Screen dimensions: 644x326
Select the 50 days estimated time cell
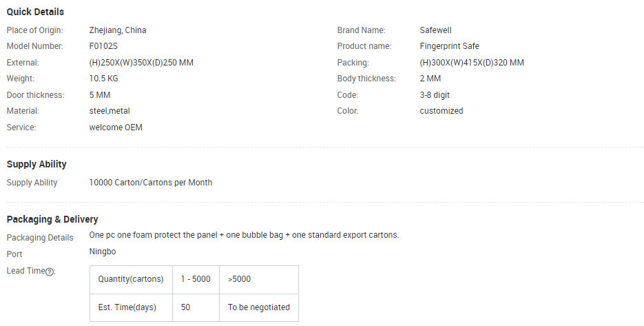196,307
